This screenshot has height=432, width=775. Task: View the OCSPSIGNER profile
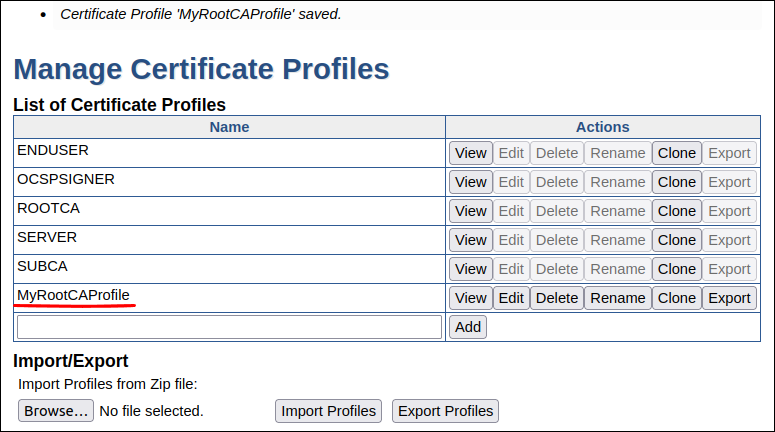pos(470,182)
